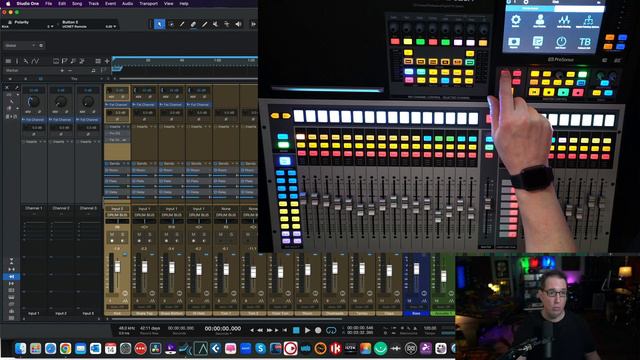Image resolution: width=640 pixels, height=360 pixels.
Task: Select the Arrow tool in the toolbar
Action: [x=160, y=24]
